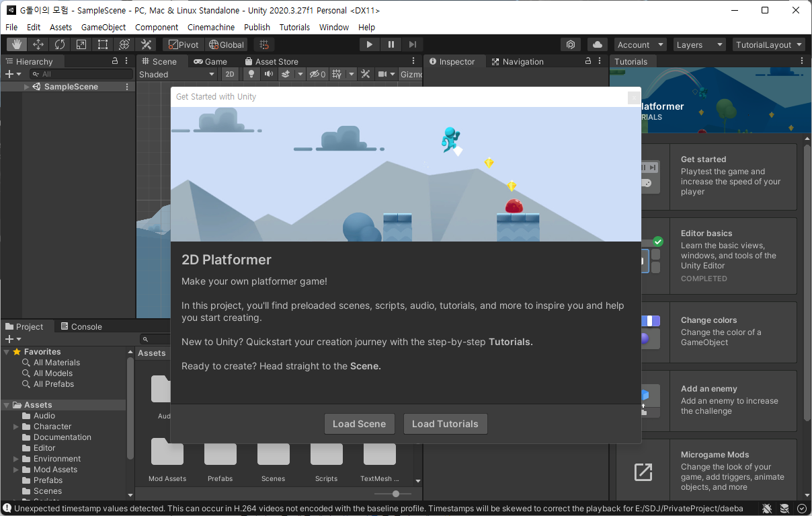812x516 pixels.
Task: Close the Get Started with Unity dialog
Action: pos(633,98)
